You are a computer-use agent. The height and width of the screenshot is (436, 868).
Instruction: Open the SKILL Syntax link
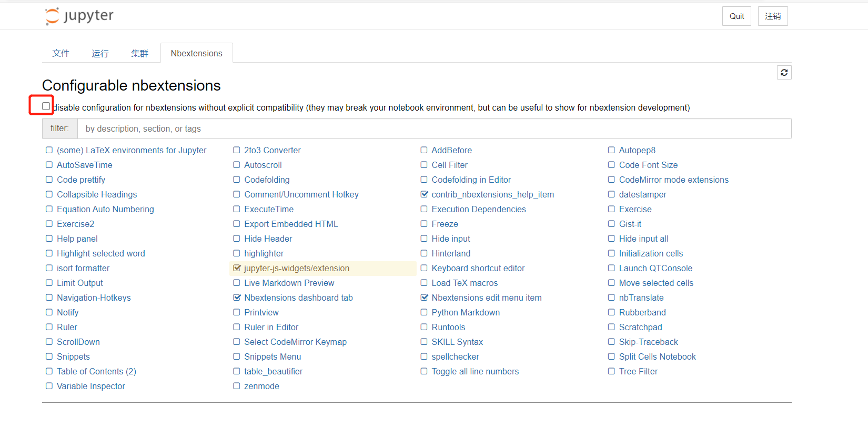(457, 342)
